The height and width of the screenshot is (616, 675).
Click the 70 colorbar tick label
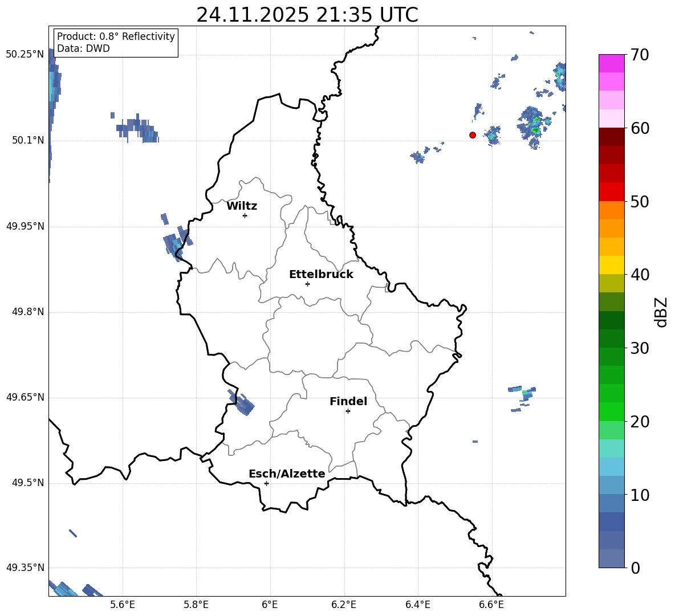640,55
